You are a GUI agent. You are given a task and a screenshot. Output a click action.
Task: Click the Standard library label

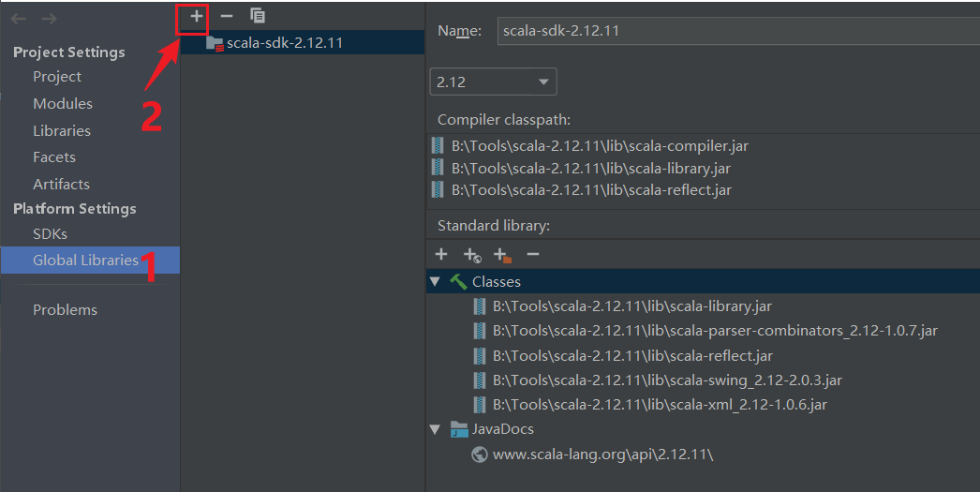494,226
